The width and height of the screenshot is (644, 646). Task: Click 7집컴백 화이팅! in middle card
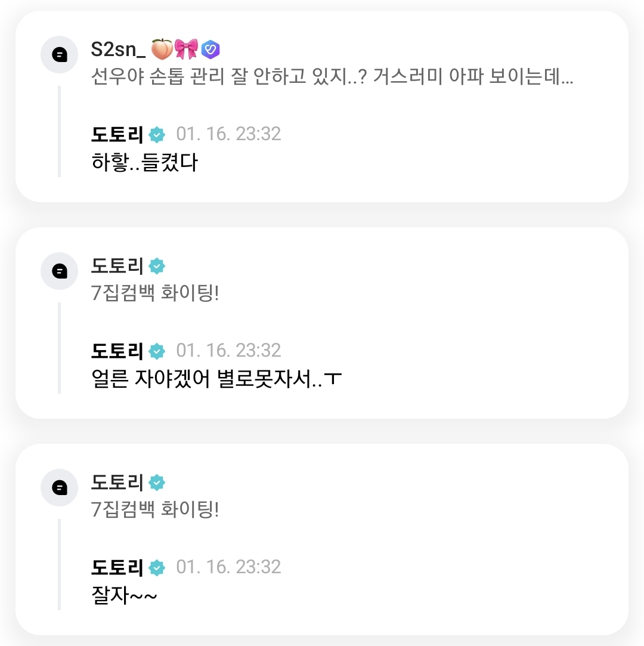(155, 293)
